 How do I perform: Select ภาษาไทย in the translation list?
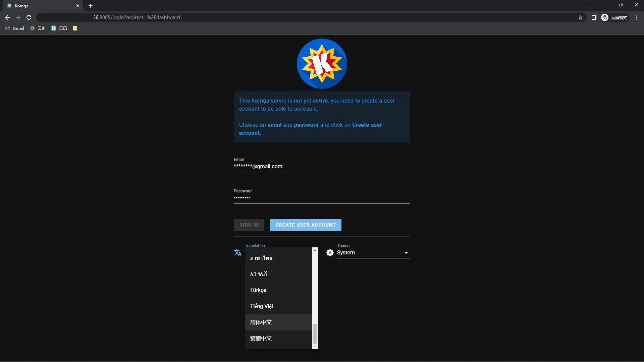coord(278,258)
